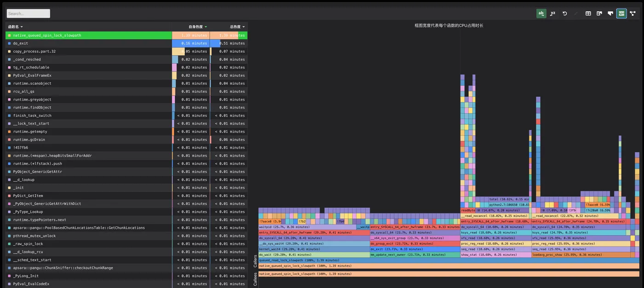
Task: Click the show_stat (18.68%) flame frame
Action: pos(496,254)
